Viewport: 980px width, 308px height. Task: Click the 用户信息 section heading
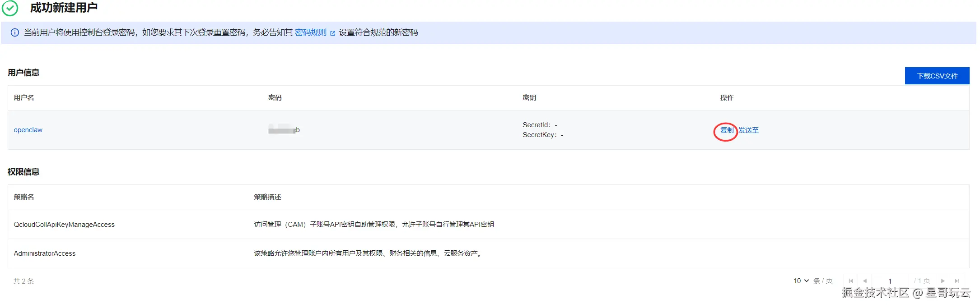tap(23, 73)
